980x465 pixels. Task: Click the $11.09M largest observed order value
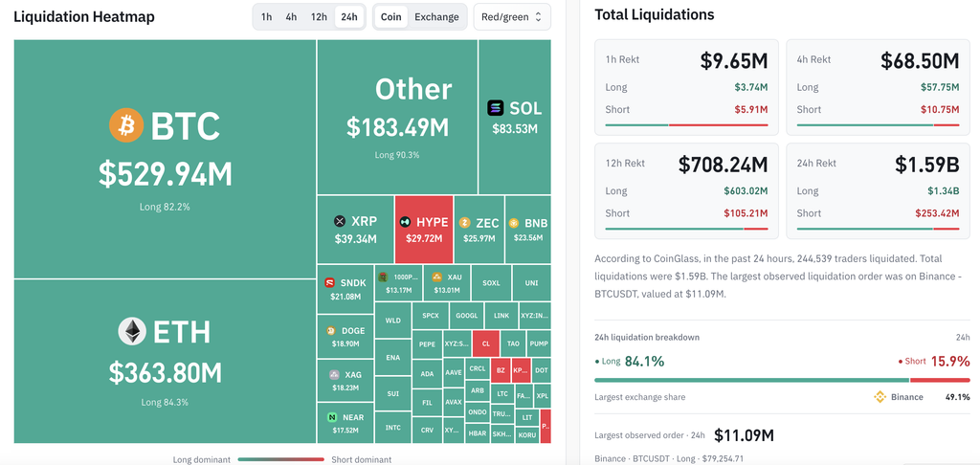tap(744, 435)
